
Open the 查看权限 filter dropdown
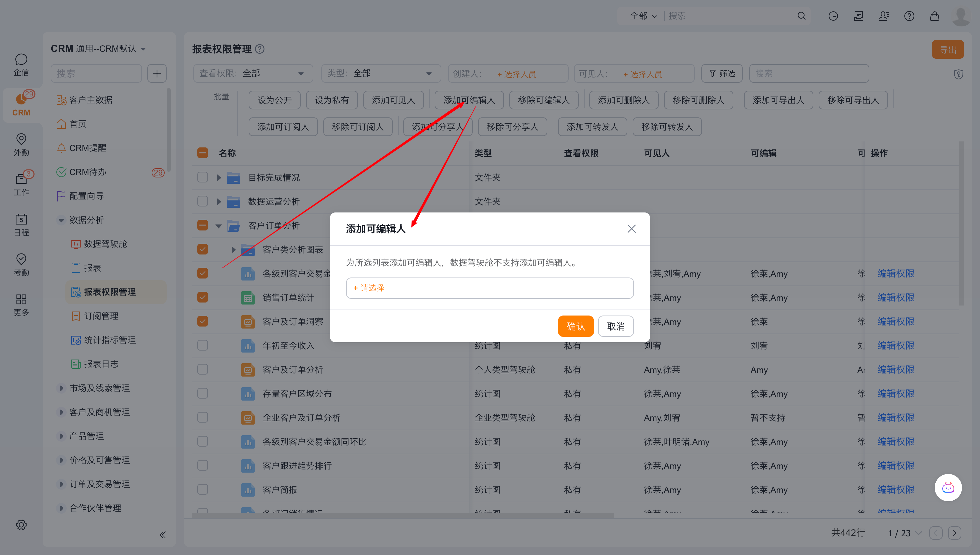pos(253,73)
